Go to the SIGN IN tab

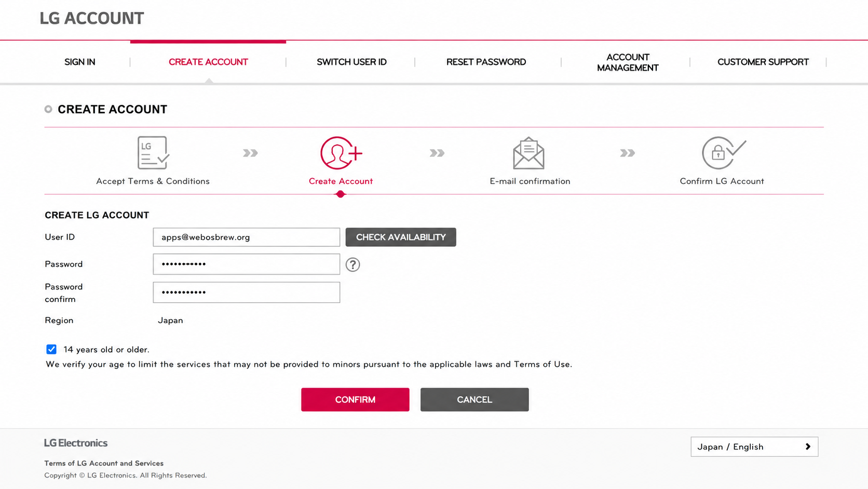point(80,62)
